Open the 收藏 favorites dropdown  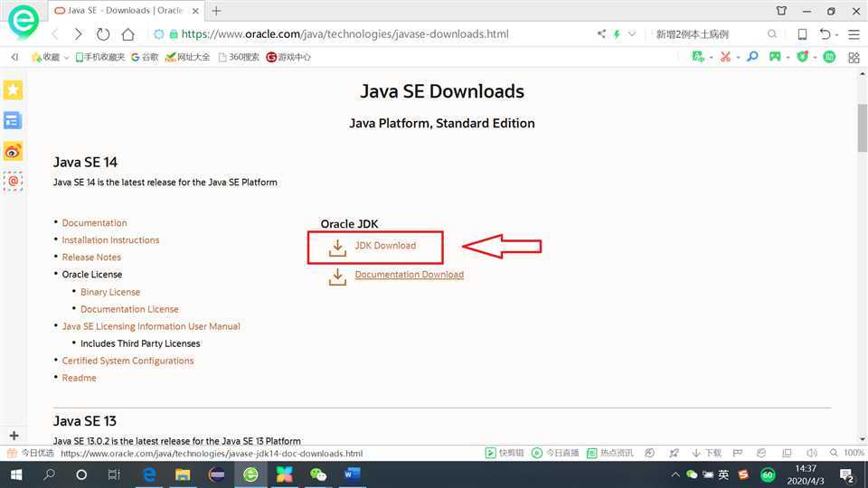click(50, 57)
